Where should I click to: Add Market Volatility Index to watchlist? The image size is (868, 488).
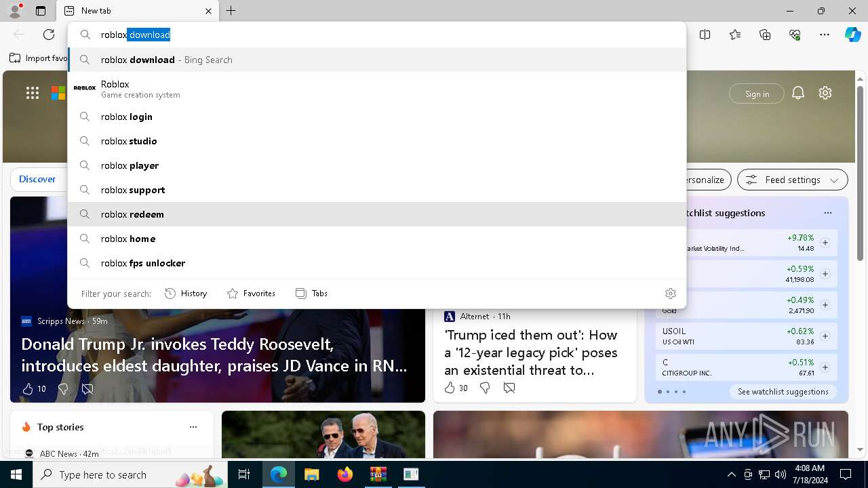[x=825, y=243]
